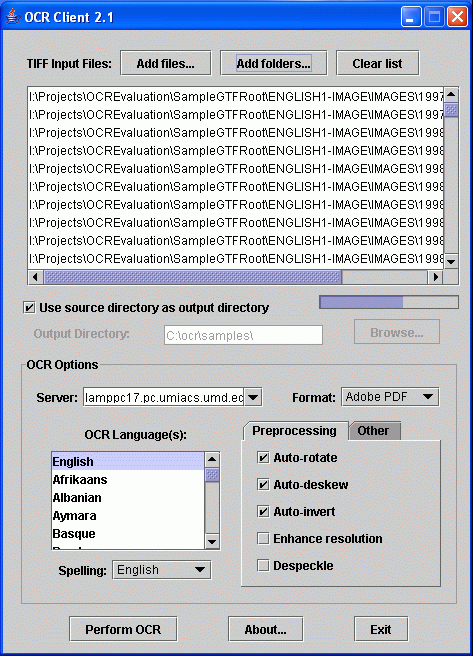Enable the Enhance resolution checkbox
The height and width of the screenshot is (656, 473).
coord(263,538)
